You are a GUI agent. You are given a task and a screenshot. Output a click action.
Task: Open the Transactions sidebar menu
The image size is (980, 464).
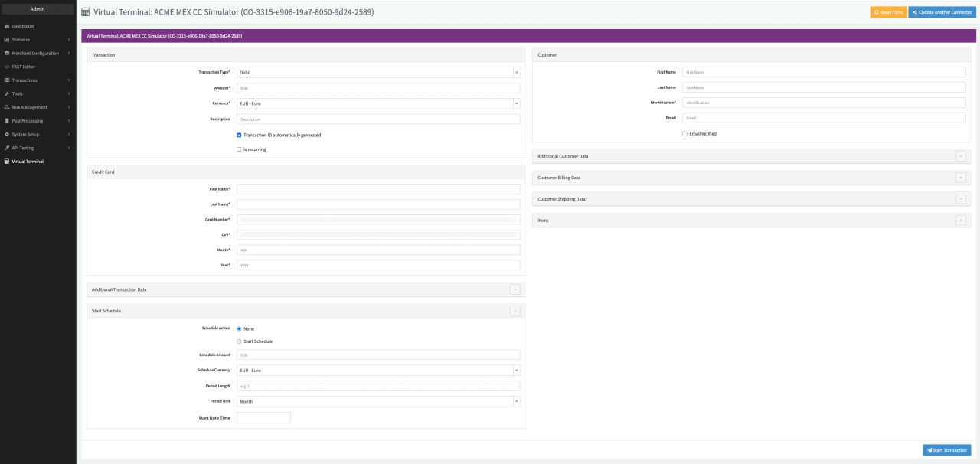tap(24, 80)
